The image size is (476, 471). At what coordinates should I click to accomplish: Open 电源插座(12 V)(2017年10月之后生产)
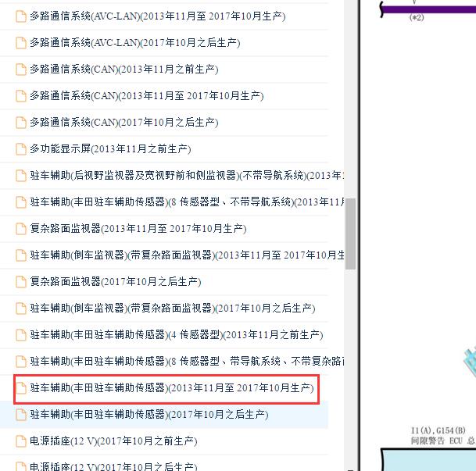pyautogui.click(x=113, y=466)
